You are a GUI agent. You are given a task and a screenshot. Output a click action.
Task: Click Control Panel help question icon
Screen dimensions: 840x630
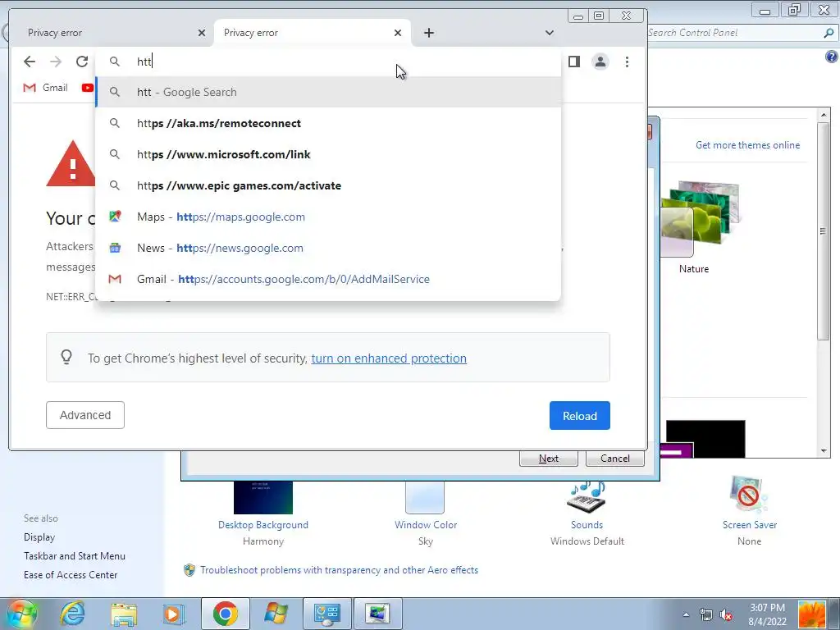pyautogui.click(x=832, y=57)
